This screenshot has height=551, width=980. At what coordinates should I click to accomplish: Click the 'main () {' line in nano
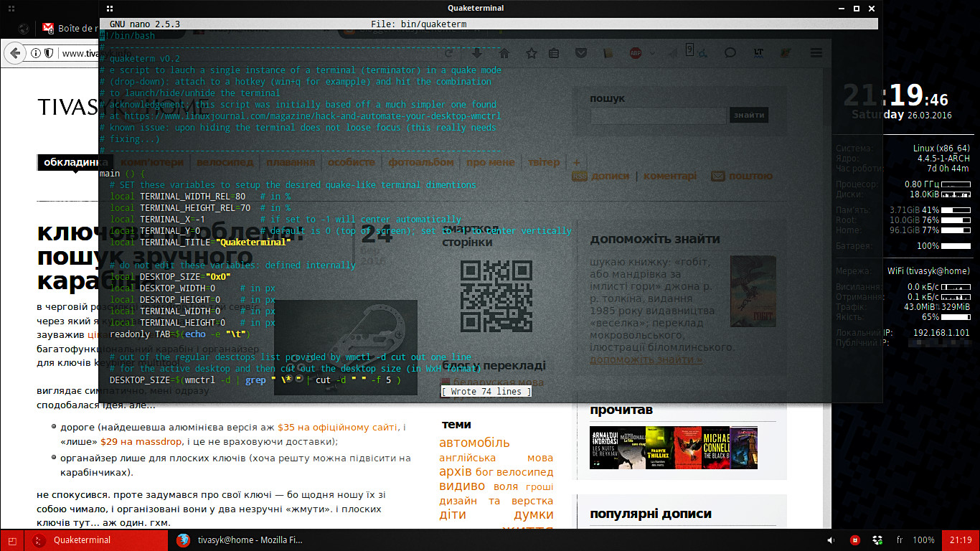coord(123,174)
